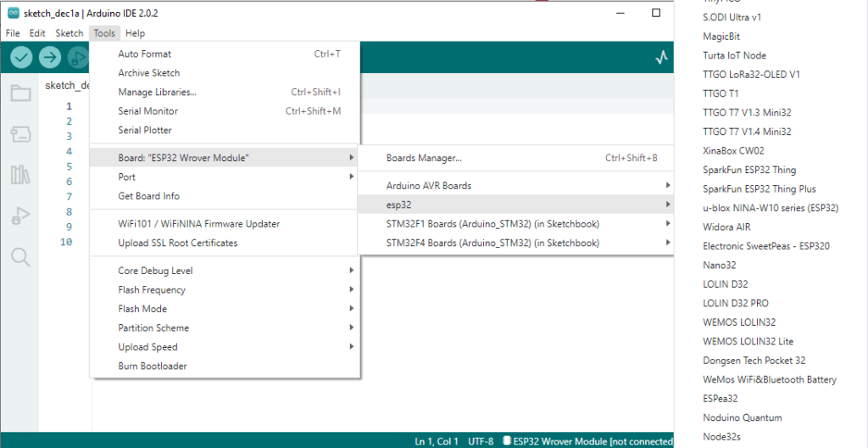The height and width of the screenshot is (448, 868).
Task: Click the Start Debugging toolbar icon
Action: (x=78, y=57)
